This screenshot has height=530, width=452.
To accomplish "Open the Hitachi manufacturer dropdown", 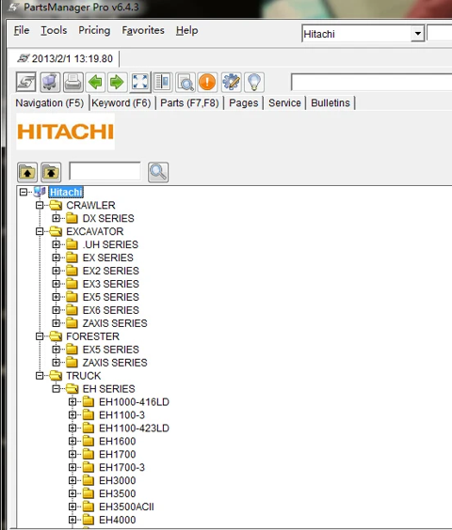I will pos(418,34).
